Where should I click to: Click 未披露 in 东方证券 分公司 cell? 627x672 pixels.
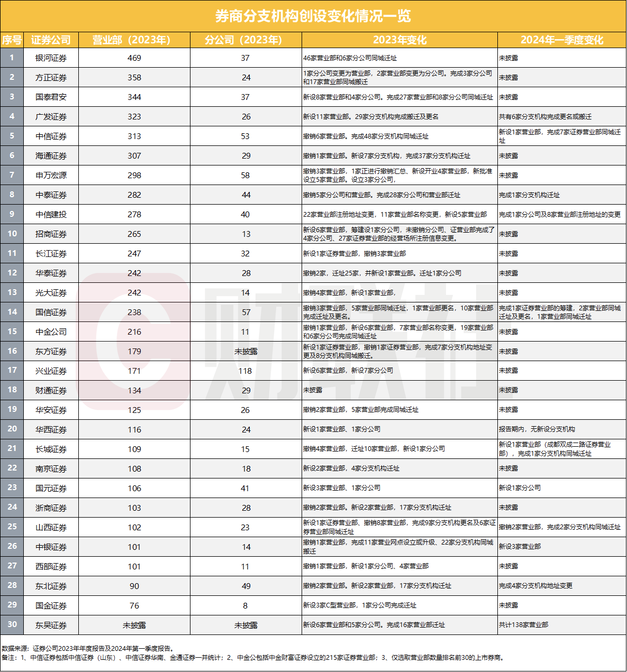tap(246, 352)
